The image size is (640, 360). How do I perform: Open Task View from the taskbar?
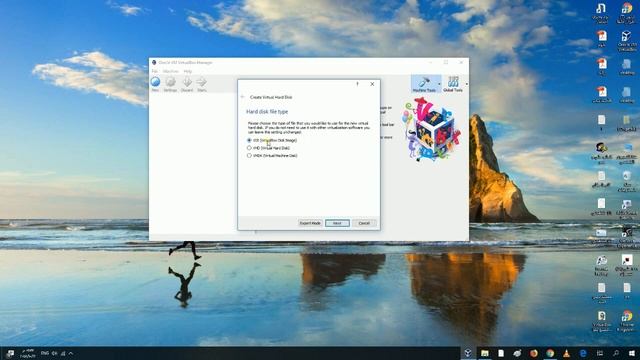click(x=600, y=353)
